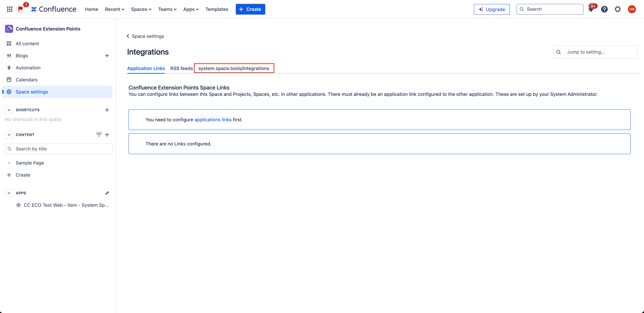Click the Search by title field
Screen dimensions: 644x313
59,149
